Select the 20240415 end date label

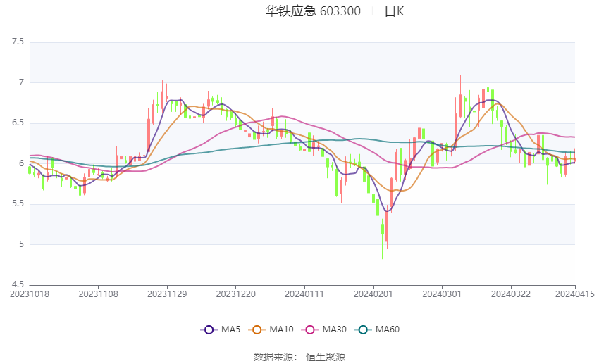click(x=574, y=294)
